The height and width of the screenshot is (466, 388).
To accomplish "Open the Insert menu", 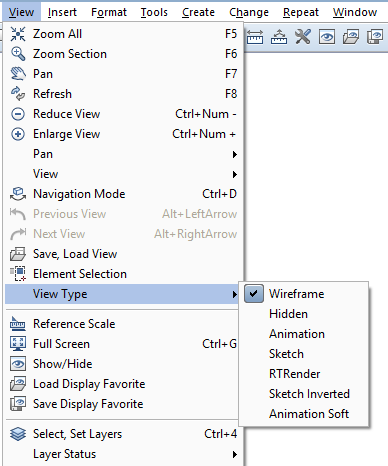I will [62, 12].
